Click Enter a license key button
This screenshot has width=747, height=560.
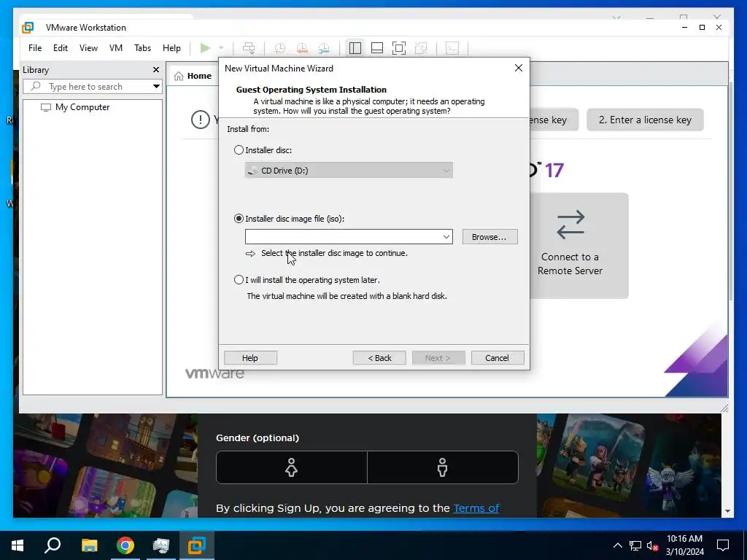point(645,120)
